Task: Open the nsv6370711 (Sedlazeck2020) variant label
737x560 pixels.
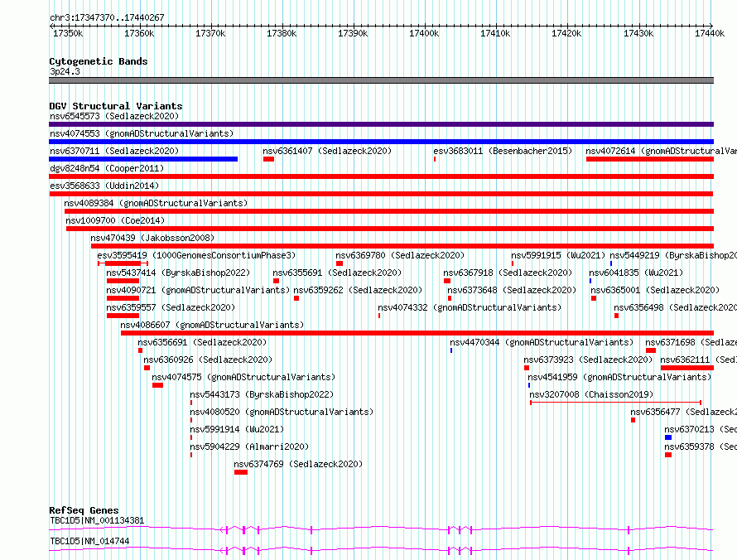Action: [x=114, y=151]
